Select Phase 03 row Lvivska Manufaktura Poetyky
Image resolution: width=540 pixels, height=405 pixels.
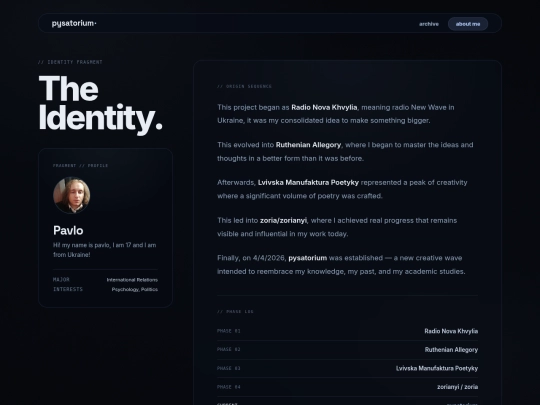pyautogui.click(x=347, y=368)
